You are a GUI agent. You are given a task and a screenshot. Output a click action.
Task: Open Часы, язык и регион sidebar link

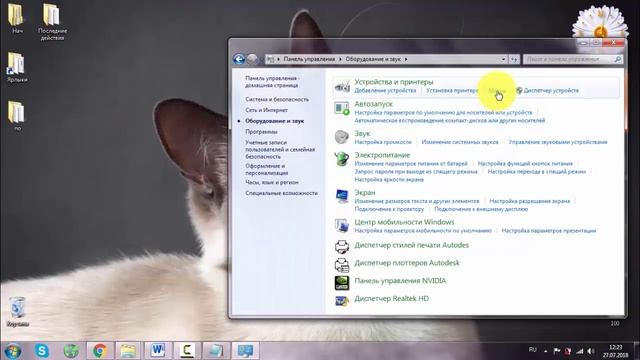coord(271,182)
